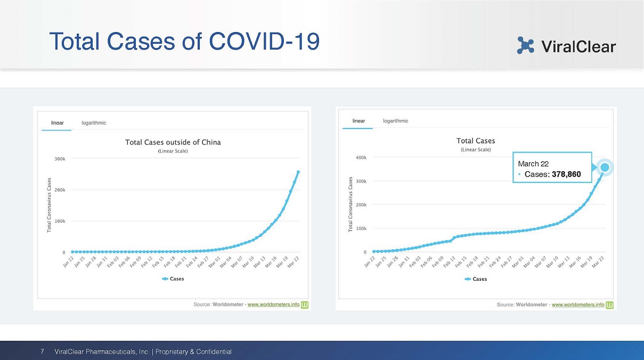Image resolution: width=644 pixels, height=360 pixels.
Task: Click the highlighted March 22 data point
Action: coord(605,167)
